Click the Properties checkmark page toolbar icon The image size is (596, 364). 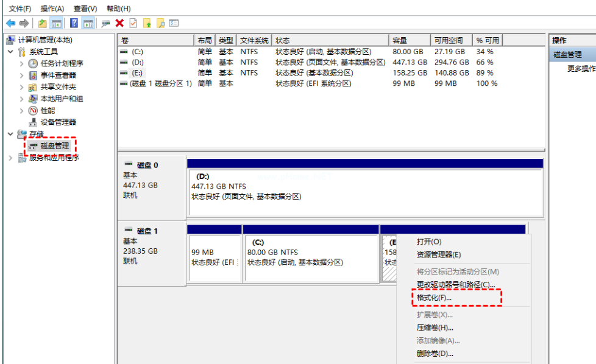(133, 23)
